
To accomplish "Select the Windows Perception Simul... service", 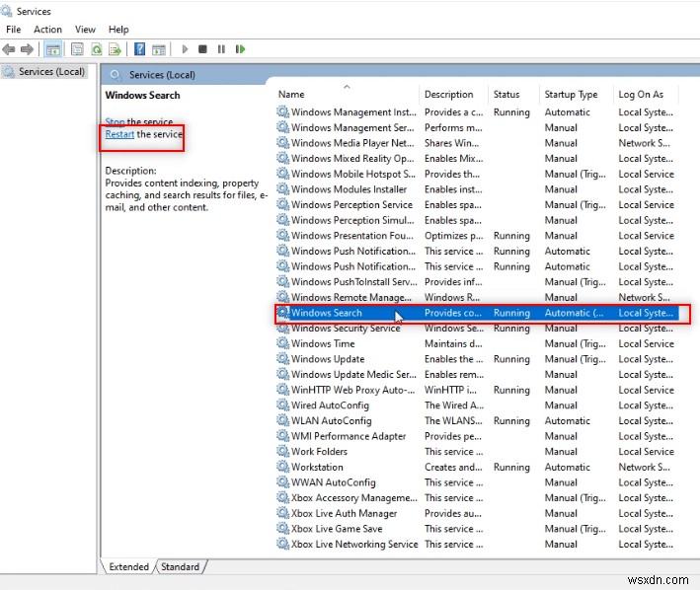I will pyautogui.click(x=477, y=220).
